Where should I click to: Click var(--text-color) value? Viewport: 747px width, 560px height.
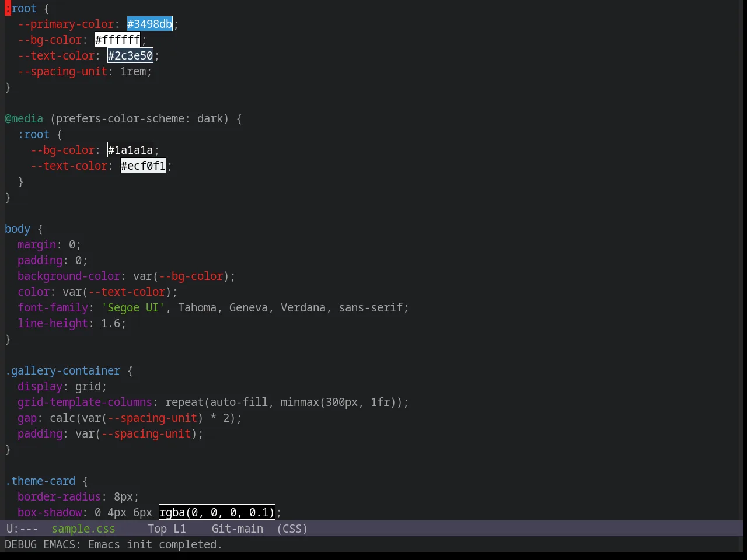click(117, 292)
